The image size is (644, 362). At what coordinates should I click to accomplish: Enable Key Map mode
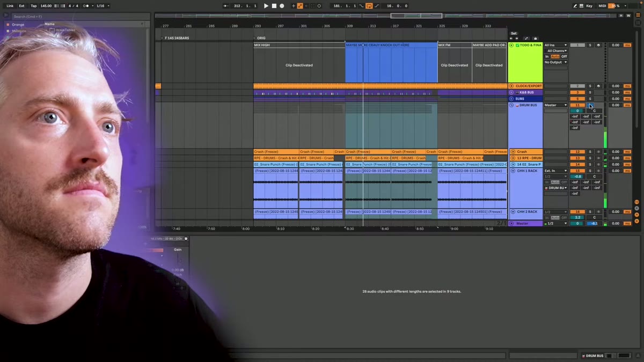(x=589, y=6)
